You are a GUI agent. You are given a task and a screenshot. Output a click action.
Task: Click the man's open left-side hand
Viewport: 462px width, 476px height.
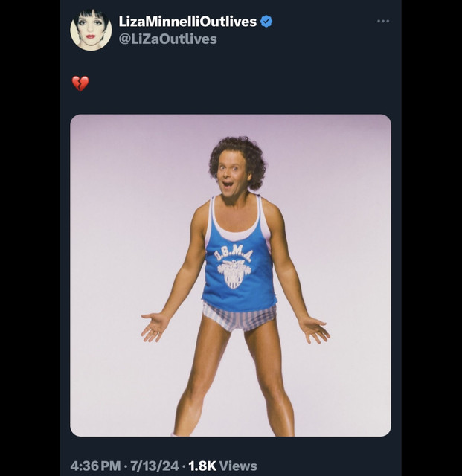pos(155,327)
